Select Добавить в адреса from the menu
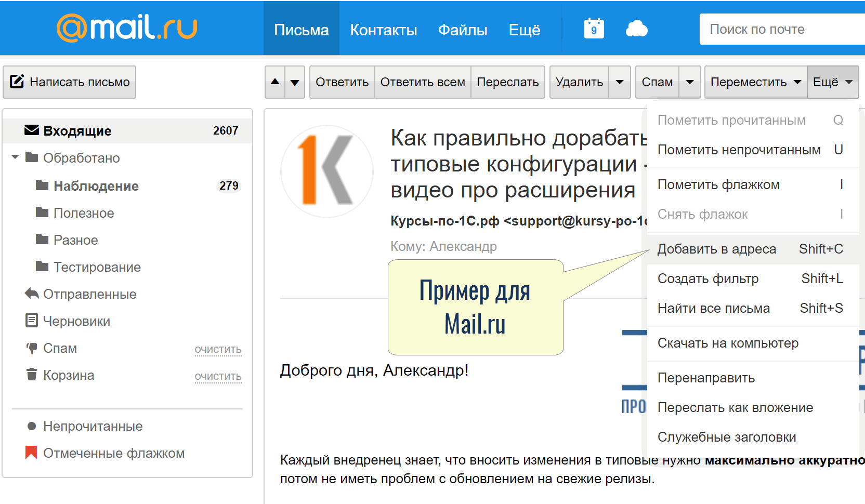 (717, 249)
